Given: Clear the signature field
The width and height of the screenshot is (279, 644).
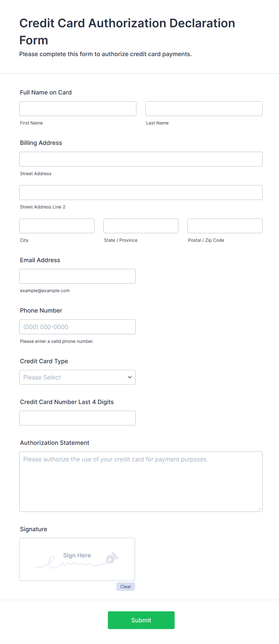Looking at the screenshot, I should point(125,586).
